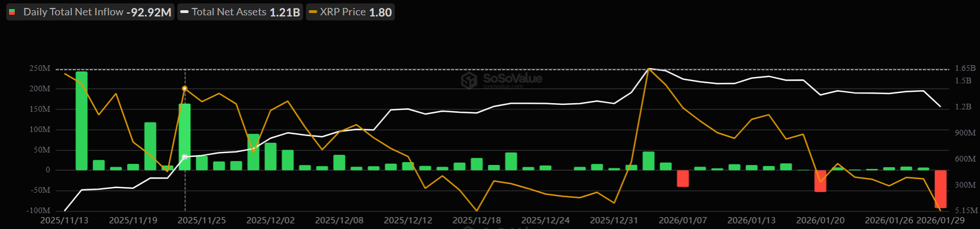Click the orange XRP Price legend marker
The image size is (980, 229).
coord(313,12)
